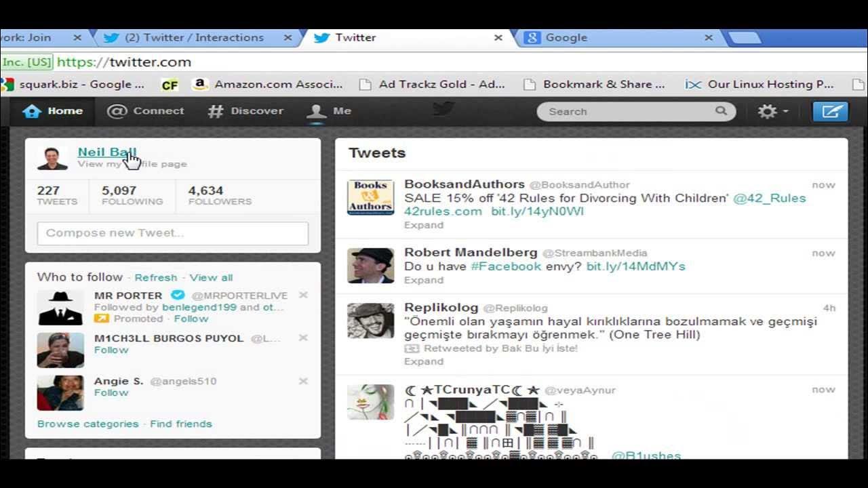The width and height of the screenshot is (868, 488).
Task: Open benlegend199 follower link
Action: [199, 307]
